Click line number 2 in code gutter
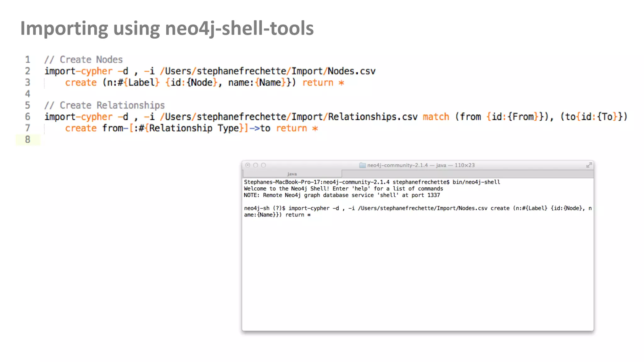 tap(28, 71)
